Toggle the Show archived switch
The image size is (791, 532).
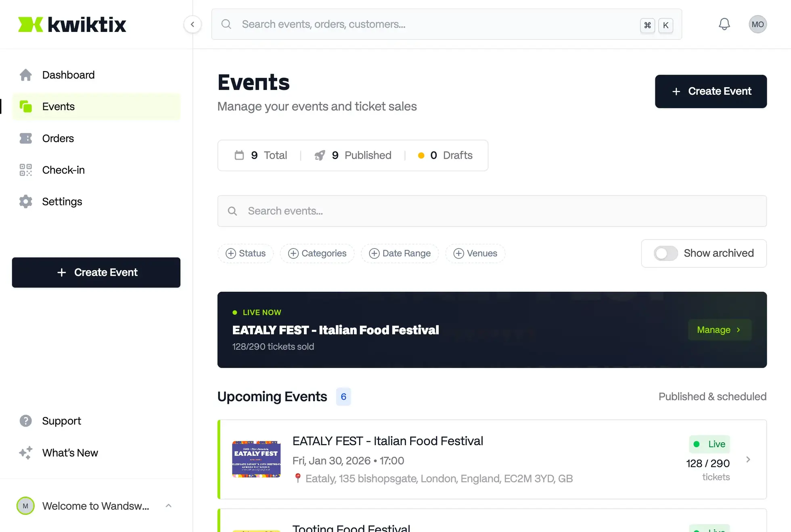click(x=665, y=253)
